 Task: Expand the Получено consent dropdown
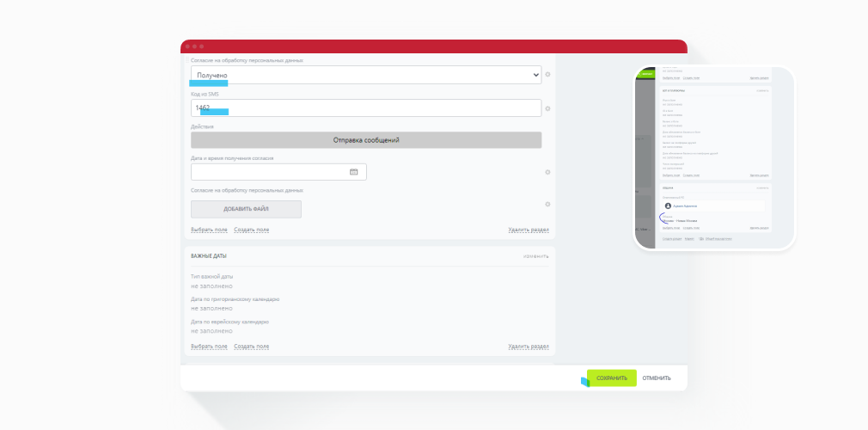366,75
